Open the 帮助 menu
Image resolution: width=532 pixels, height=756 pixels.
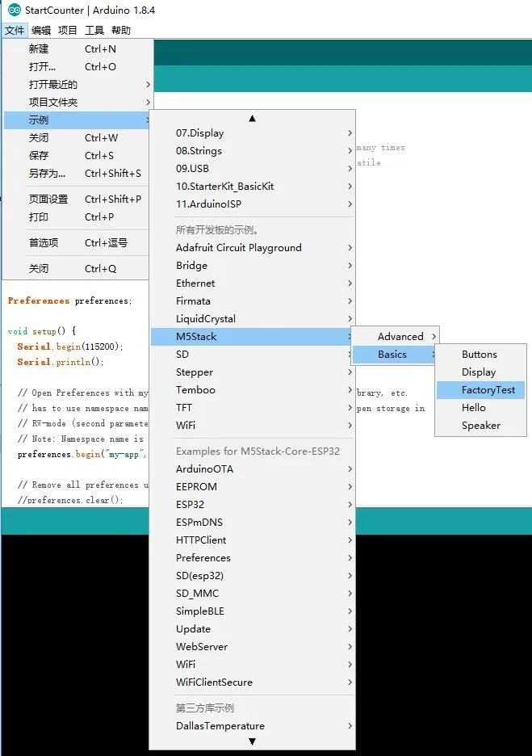(x=121, y=31)
